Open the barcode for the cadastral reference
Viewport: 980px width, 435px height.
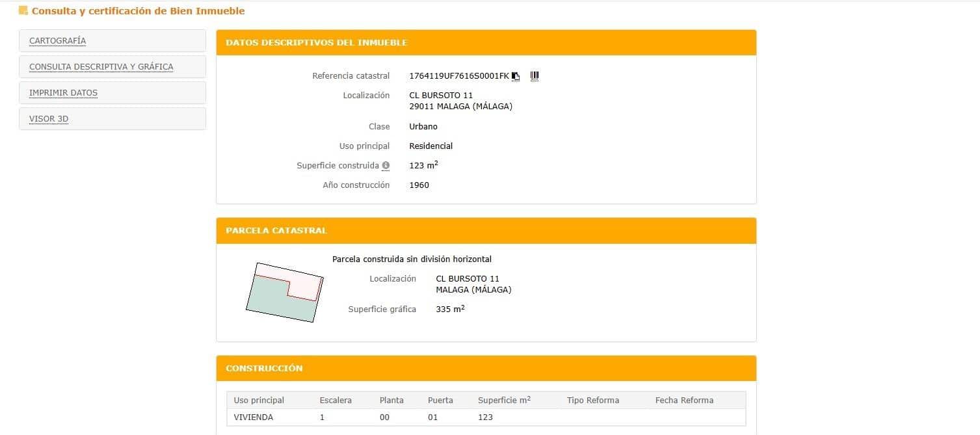pyautogui.click(x=535, y=75)
